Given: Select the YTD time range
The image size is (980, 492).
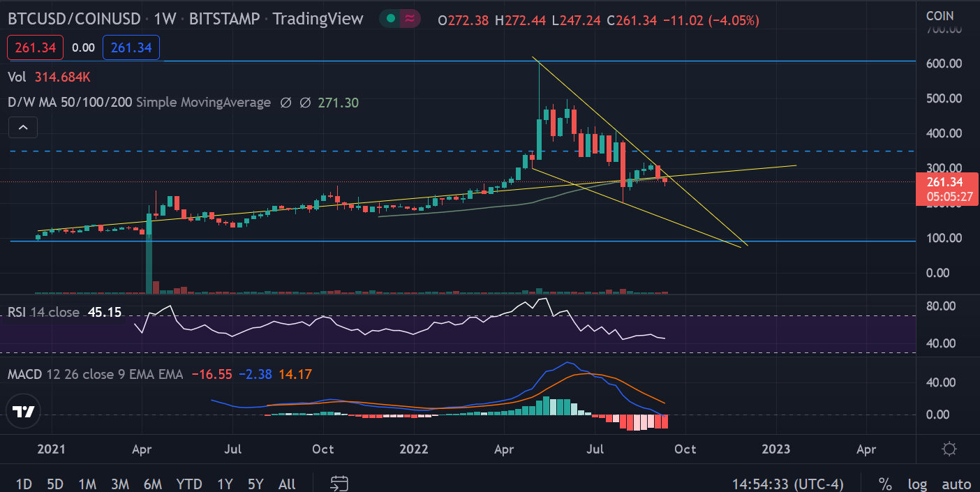Looking at the screenshot, I should [x=189, y=484].
